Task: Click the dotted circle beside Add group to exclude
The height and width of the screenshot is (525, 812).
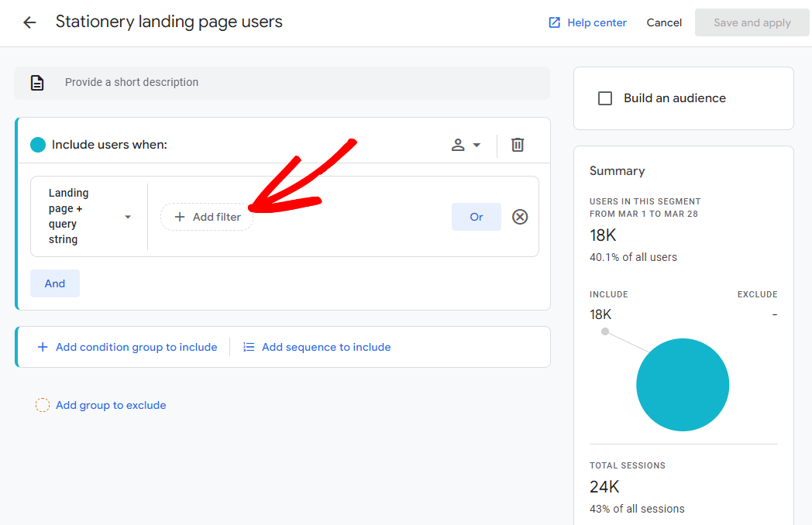Action: coord(43,405)
